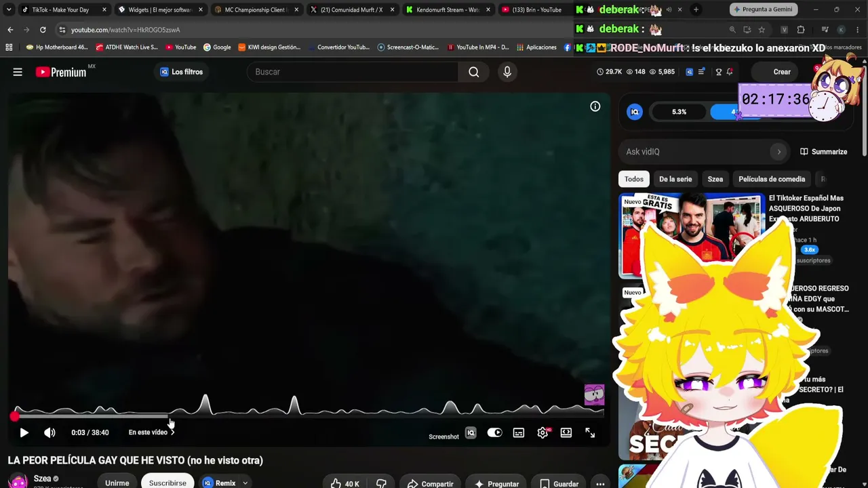The width and height of the screenshot is (868, 488).
Task: Join the channel with Unirme
Action: tap(117, 483)
